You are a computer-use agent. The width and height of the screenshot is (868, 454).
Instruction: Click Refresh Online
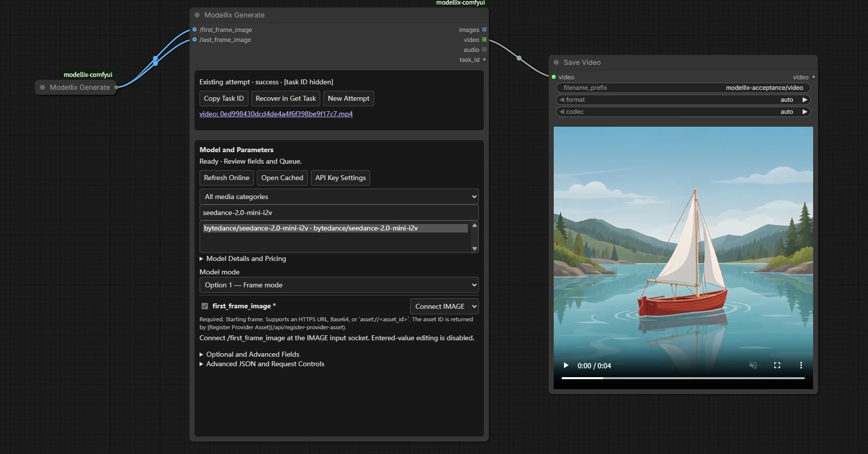[226, 178]
